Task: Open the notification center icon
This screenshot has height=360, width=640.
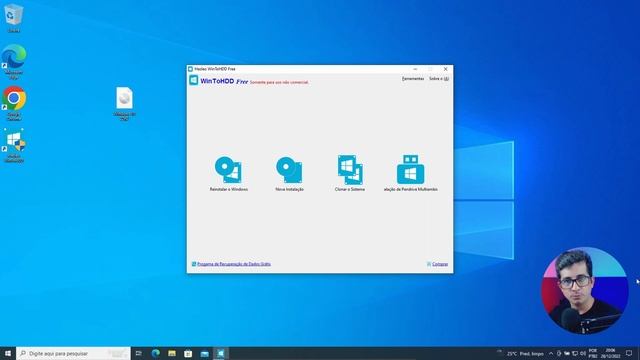Action: pos(629,353)
